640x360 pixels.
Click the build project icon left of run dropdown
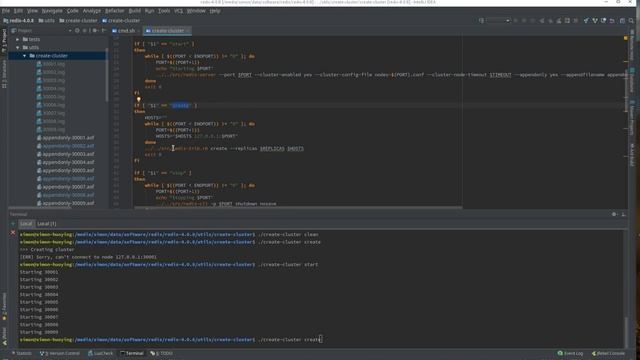[x=481, y=20]
